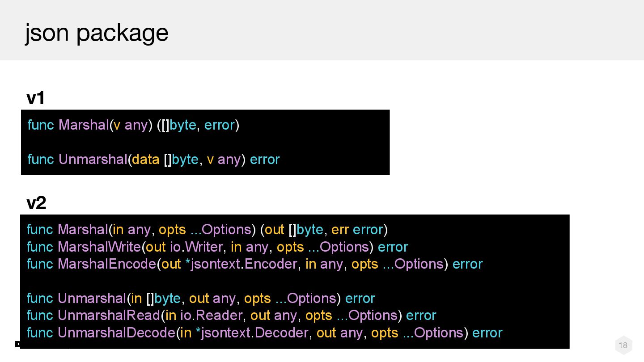Click the "json package" slide title
The height and width of the screenshot is (362, 644).
pos(97,33)
